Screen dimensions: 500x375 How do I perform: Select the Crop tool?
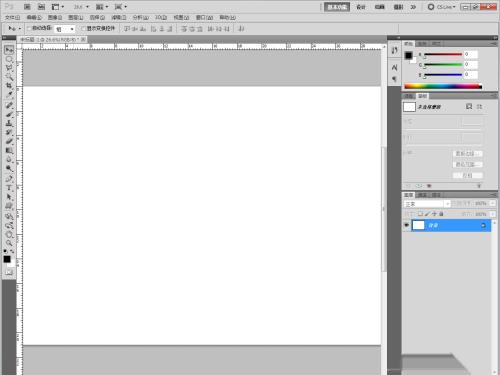(9, 86)
